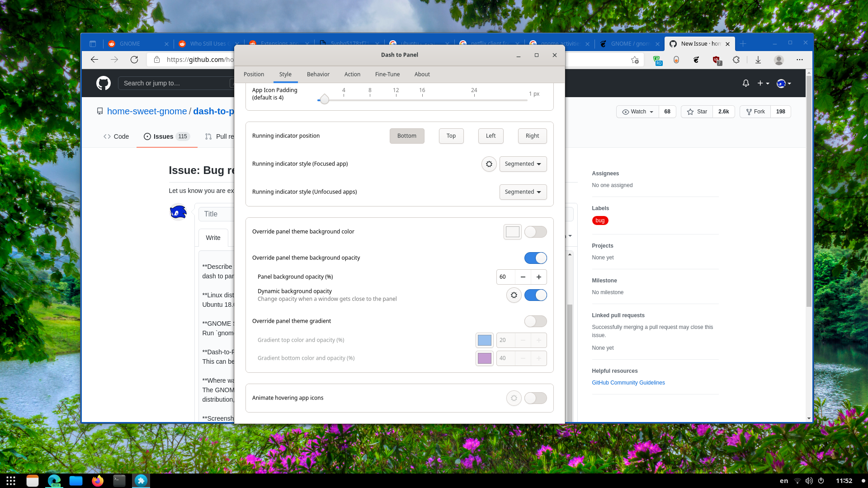Star the dash-to-panel repository

click(697, 112)
